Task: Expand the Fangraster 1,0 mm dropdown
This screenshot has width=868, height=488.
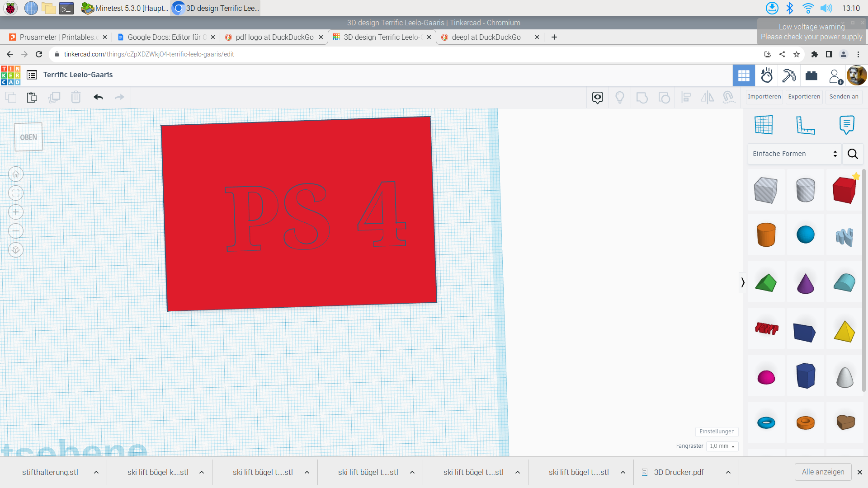Action: tap(722, 446)
